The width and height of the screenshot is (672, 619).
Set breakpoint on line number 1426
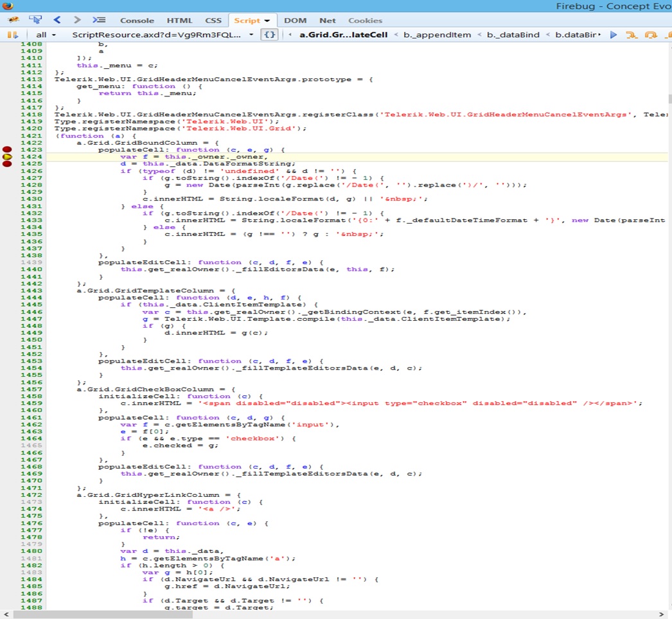[31, 171]
